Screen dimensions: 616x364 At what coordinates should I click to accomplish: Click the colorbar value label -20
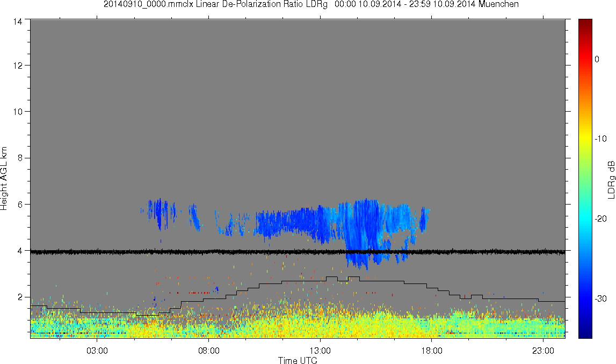point(600,219)
